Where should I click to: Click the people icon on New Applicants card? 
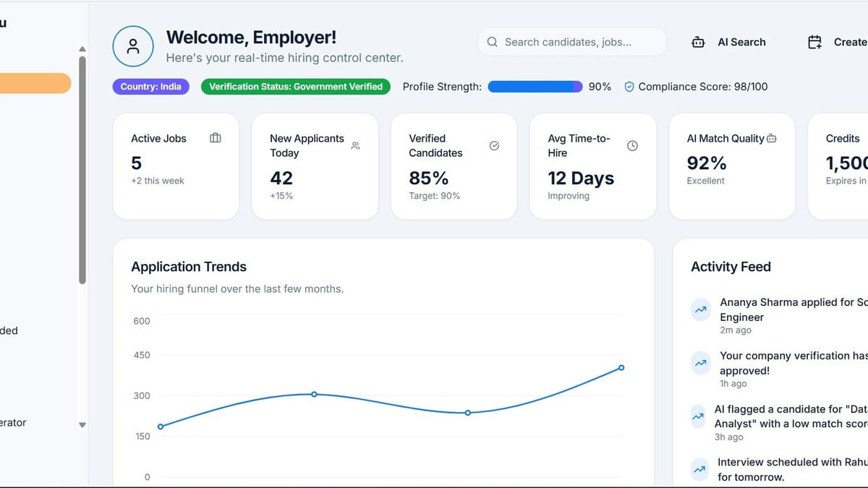(355, 146)
